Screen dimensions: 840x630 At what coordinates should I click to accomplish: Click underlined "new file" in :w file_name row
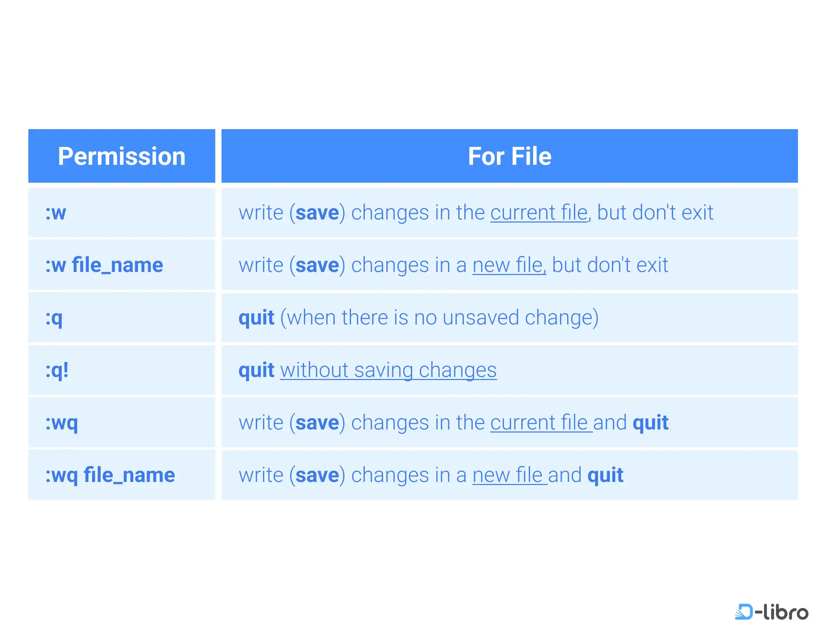(509, 265)
